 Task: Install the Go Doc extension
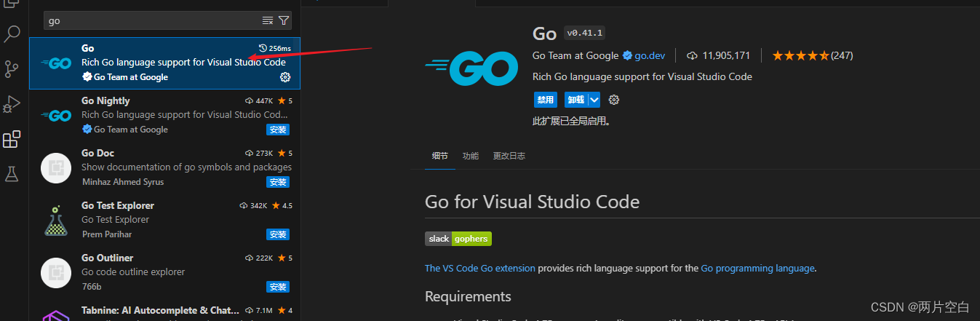tap(278, 182)
